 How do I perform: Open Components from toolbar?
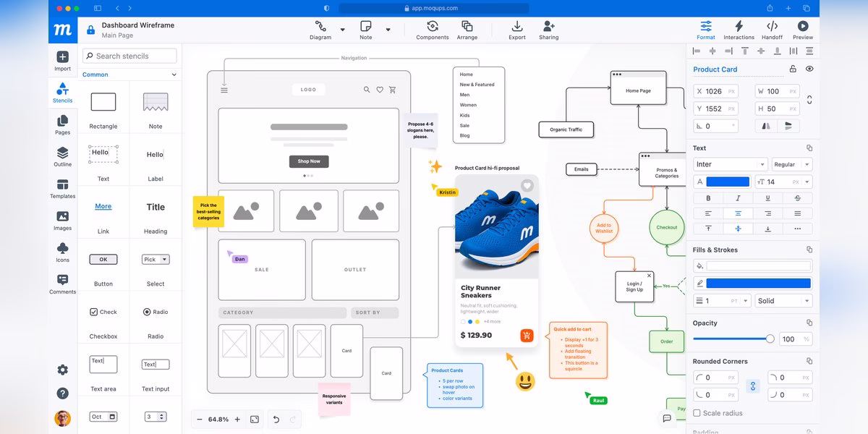(x=433, y=30)
